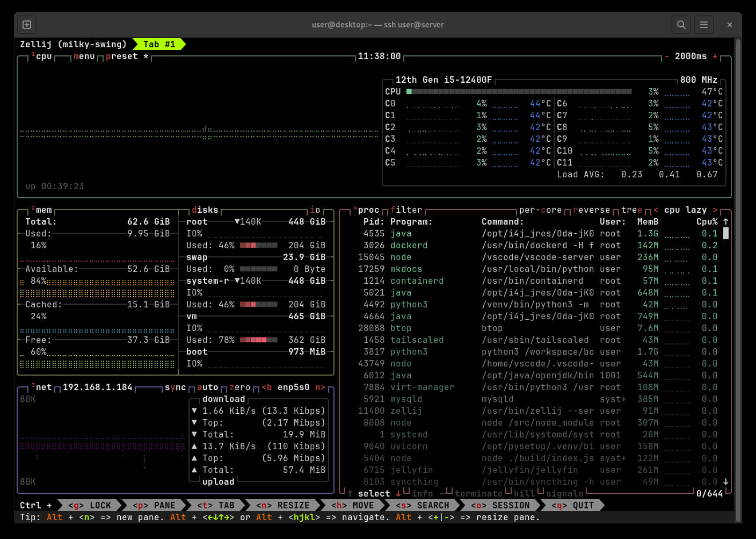
Task: Toggle net sync scaling
Action: click(x=175, y=387)
